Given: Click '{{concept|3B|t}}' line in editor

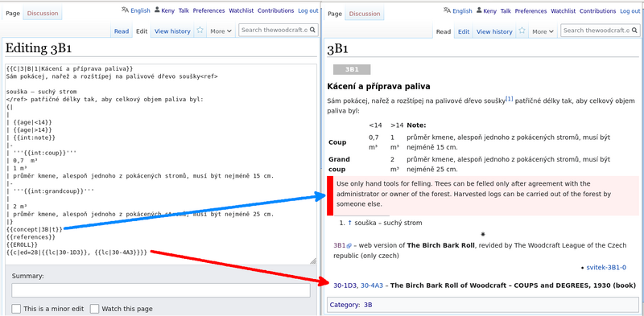Looking at the screenshot, I should pyautogui.click(x=35, y=229).
